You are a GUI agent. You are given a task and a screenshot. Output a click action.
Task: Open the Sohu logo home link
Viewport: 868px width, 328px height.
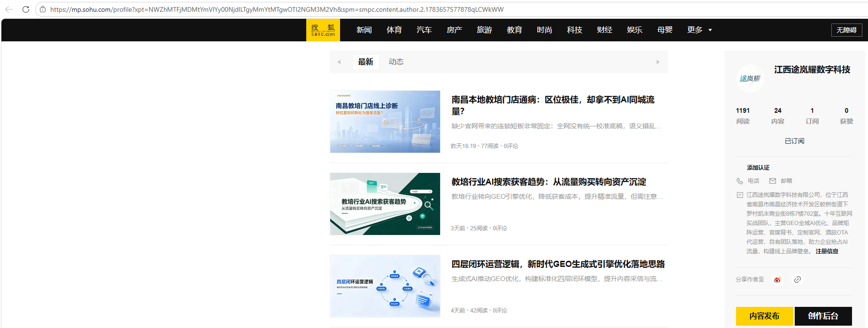(323, 30)
